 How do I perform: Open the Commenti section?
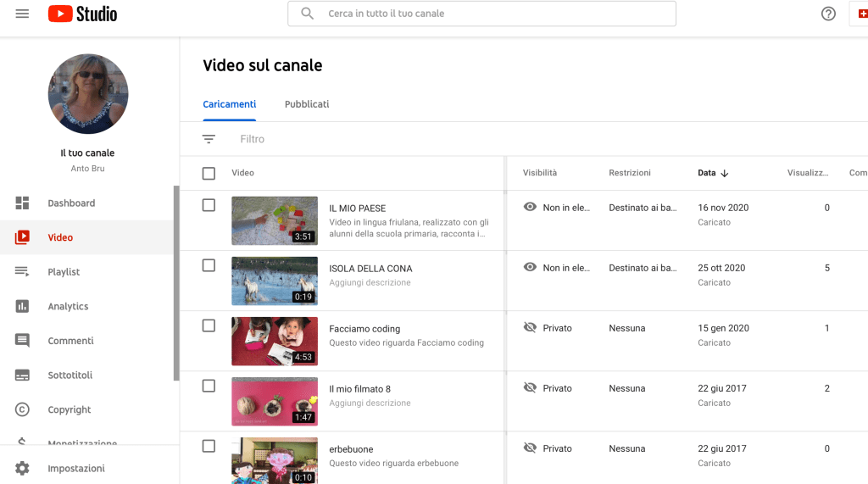(x=70, y=341)
